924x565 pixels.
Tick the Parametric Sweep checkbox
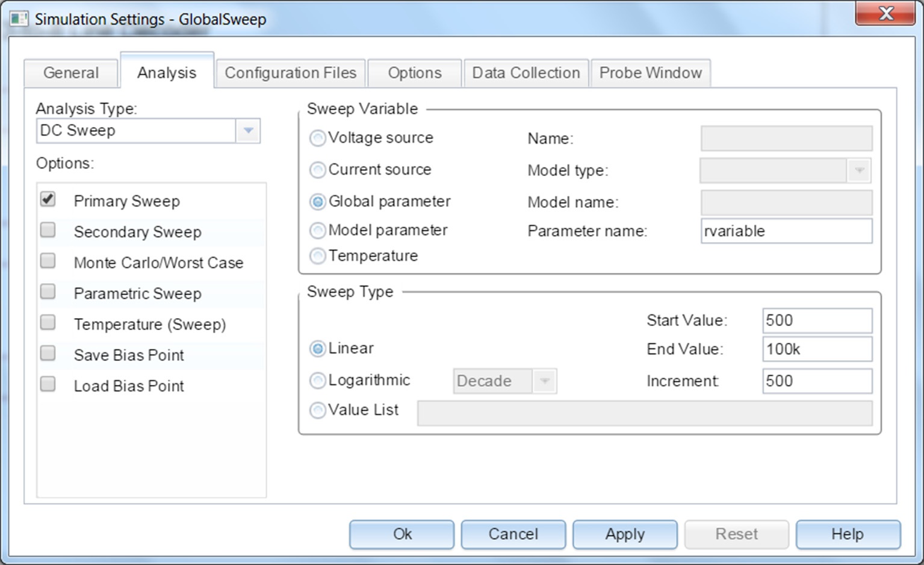(x=48, y=292)
